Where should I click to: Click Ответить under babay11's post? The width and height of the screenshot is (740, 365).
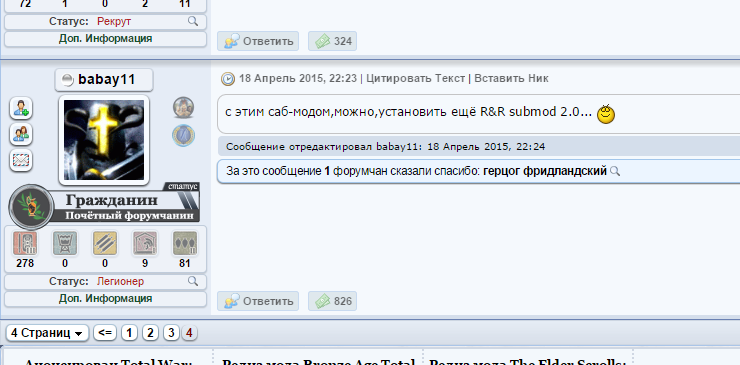[x=258, y=301]
